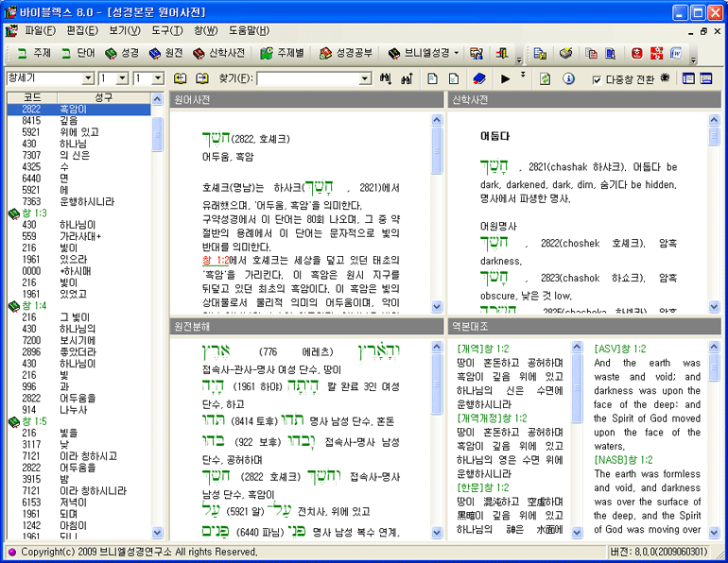
Task: Open the 성경공부 toolbar item
Action: coord(345,53)
